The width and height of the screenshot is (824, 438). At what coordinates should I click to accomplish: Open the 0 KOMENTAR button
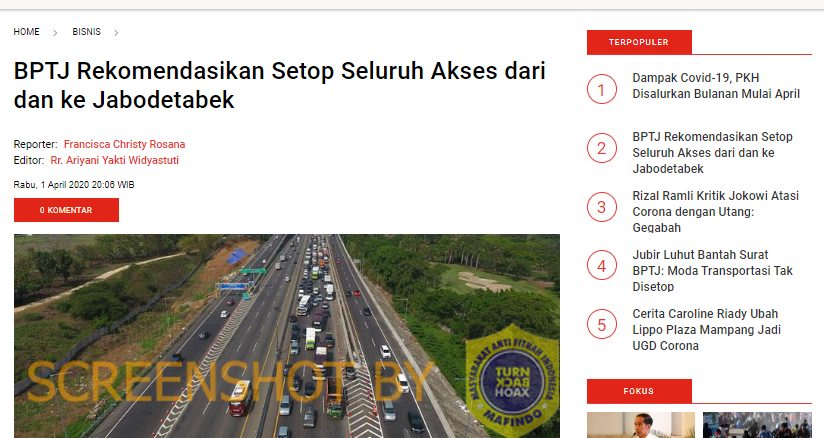66,210
